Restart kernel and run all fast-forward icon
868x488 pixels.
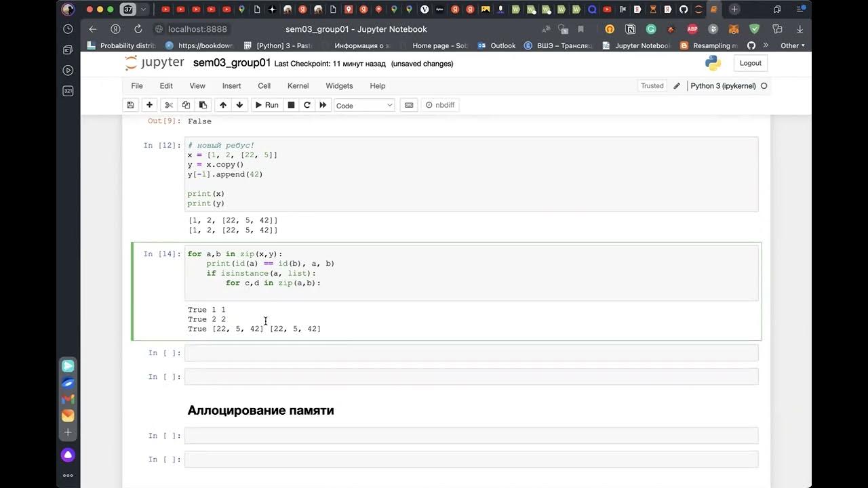323,105
